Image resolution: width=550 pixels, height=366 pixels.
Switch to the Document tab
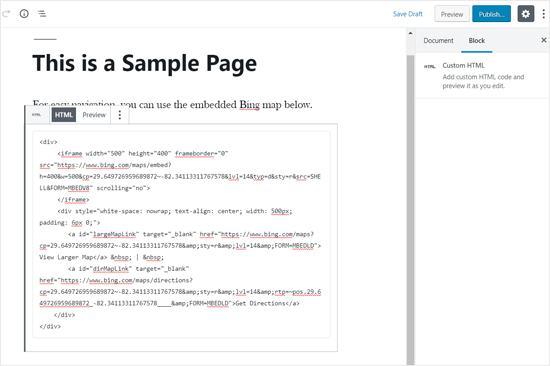tap(438, 41)
